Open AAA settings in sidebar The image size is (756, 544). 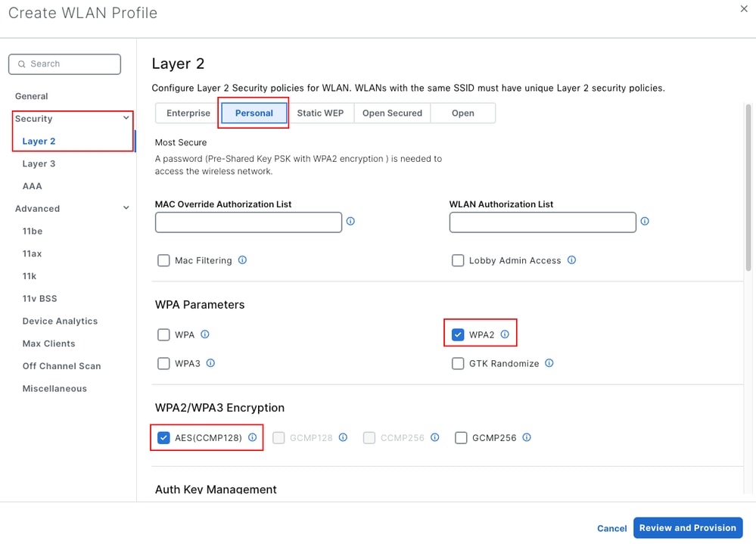pyautogui.click(x=33, y=186)
